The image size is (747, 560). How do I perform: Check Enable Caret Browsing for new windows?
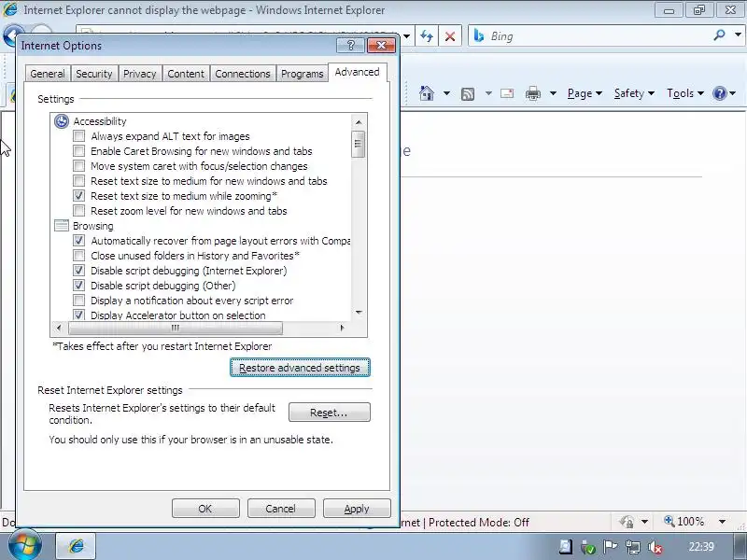79,151
